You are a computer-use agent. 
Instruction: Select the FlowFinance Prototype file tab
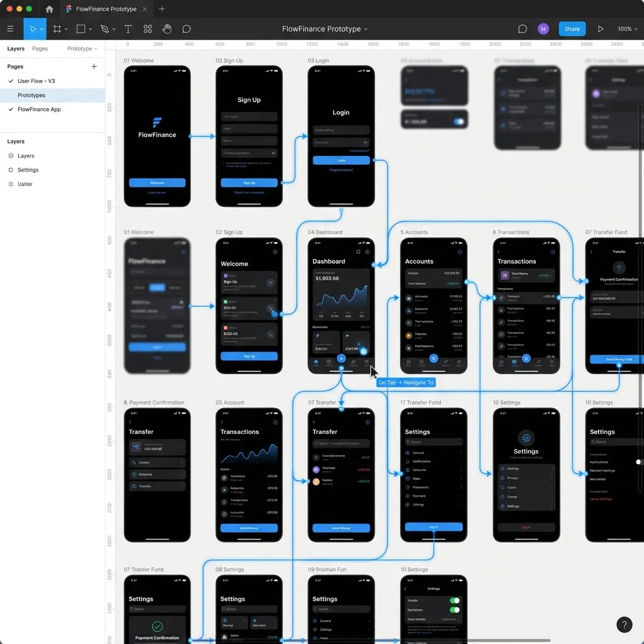click(x=106, y=9)
